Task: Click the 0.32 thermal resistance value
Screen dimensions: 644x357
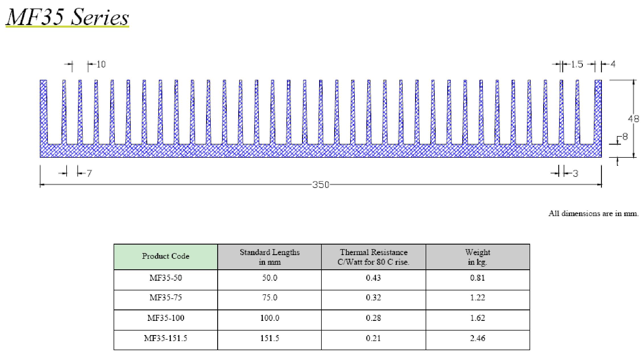Action: click(374, 298)
